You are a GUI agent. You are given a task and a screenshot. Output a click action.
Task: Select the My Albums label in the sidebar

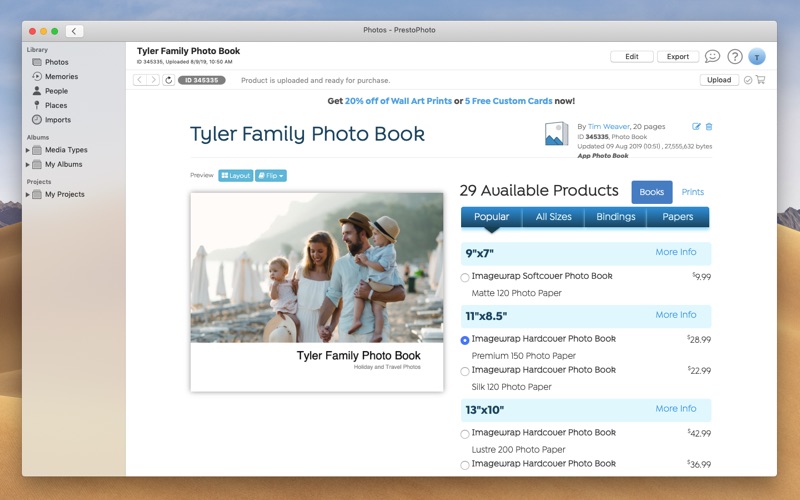click(63, 164)
